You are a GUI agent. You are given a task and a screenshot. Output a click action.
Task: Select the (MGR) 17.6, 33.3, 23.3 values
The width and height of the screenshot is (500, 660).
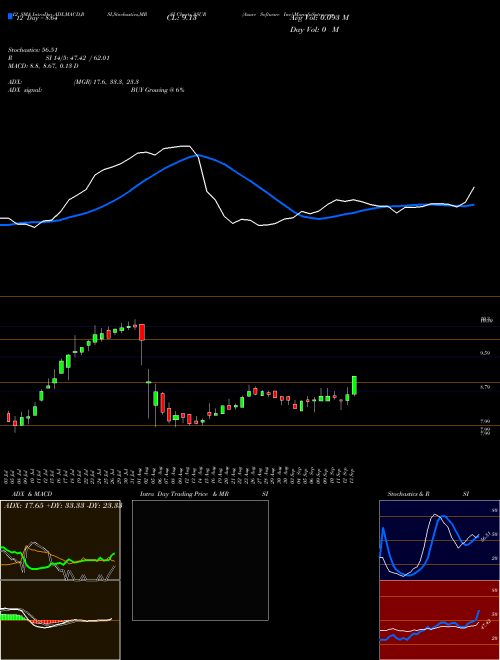coord(106,82)
